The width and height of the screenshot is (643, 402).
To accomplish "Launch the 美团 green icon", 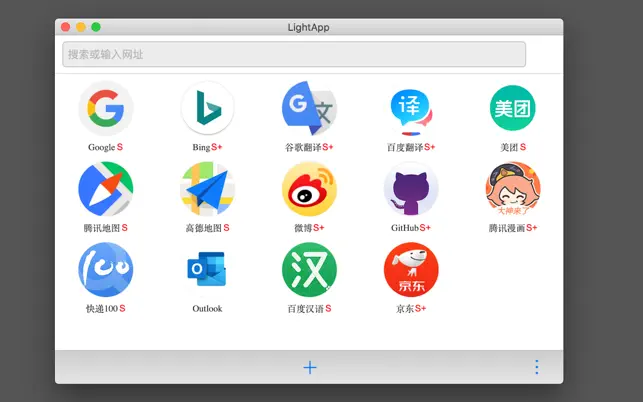I will pos(513,108).
